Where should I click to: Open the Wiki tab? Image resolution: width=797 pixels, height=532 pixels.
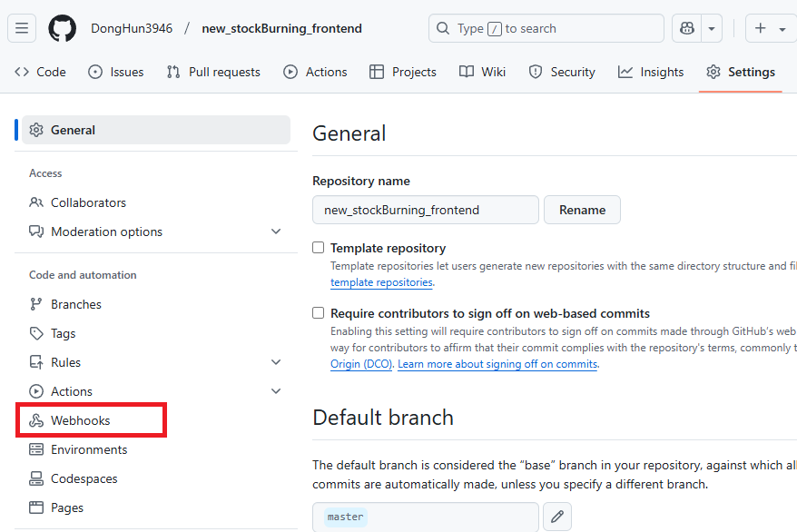point(482,72)
